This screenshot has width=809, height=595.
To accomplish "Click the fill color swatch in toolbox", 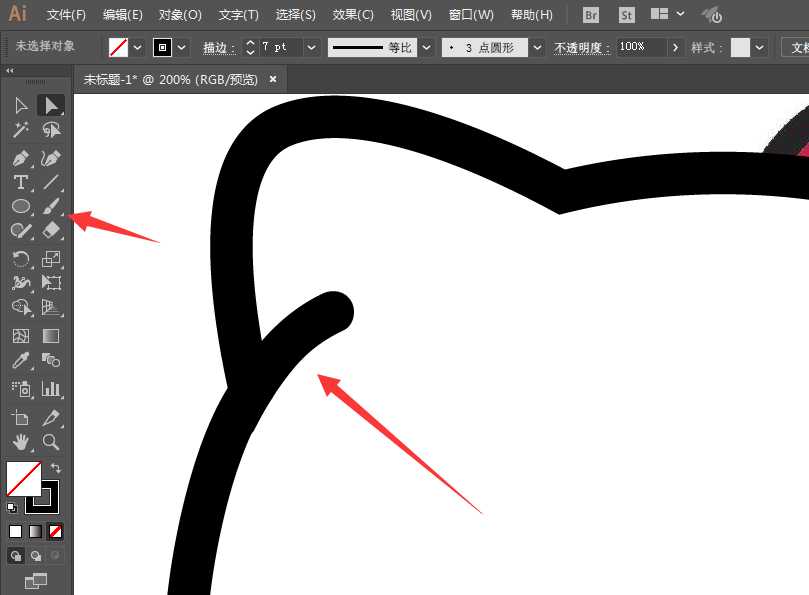I will pyautogui.click(x=22, y=479).
